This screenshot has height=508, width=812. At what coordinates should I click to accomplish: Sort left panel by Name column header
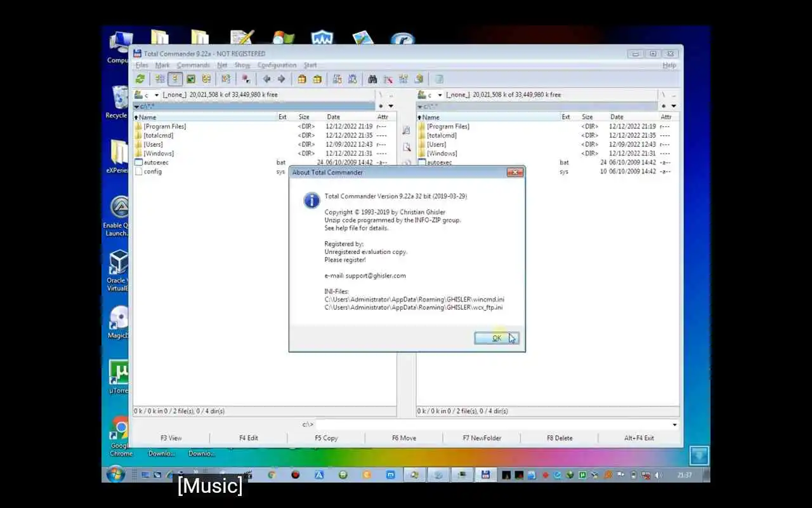tap(204, 117)
